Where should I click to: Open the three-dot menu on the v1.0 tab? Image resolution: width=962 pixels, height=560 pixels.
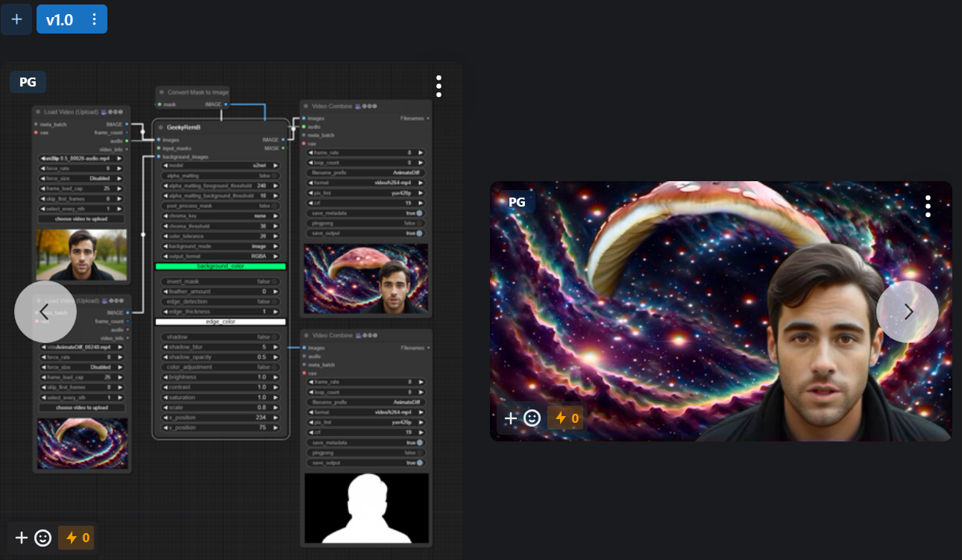[94, 19]
